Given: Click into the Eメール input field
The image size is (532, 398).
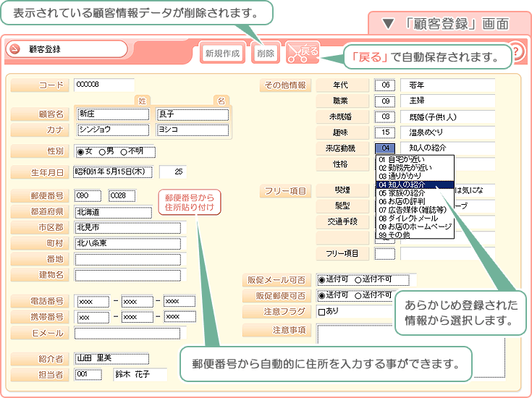Looking at the screenshot, I should pyautogui.click(x=127, y=333).
